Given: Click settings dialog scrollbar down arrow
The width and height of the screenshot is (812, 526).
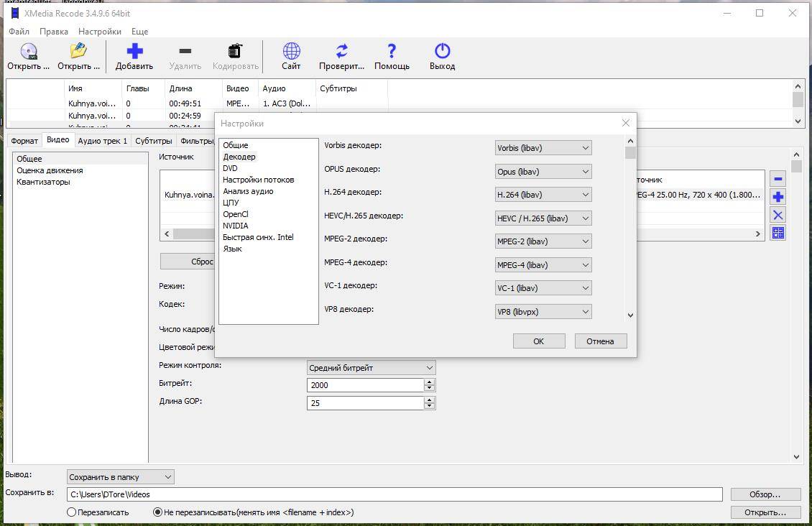Looking at the screenshot, I should point(630,315).
